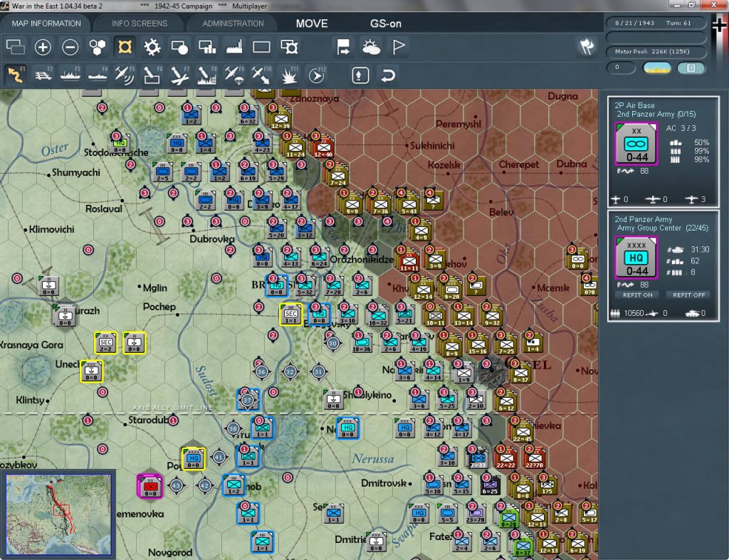Click the REFIT OFF button
Image resolution: width=729 pixels, height=560 pixels.
[688, 295]
